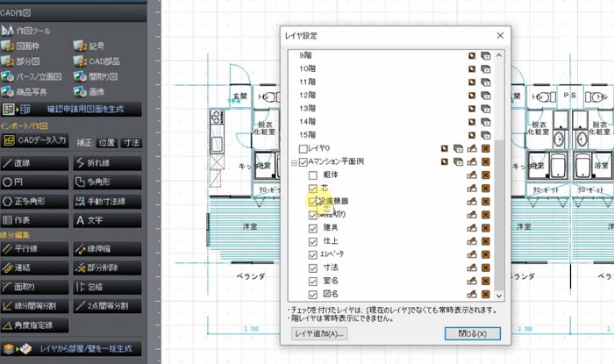Open the 記号 symbols library
614x364 pixels.
[89, 46]
